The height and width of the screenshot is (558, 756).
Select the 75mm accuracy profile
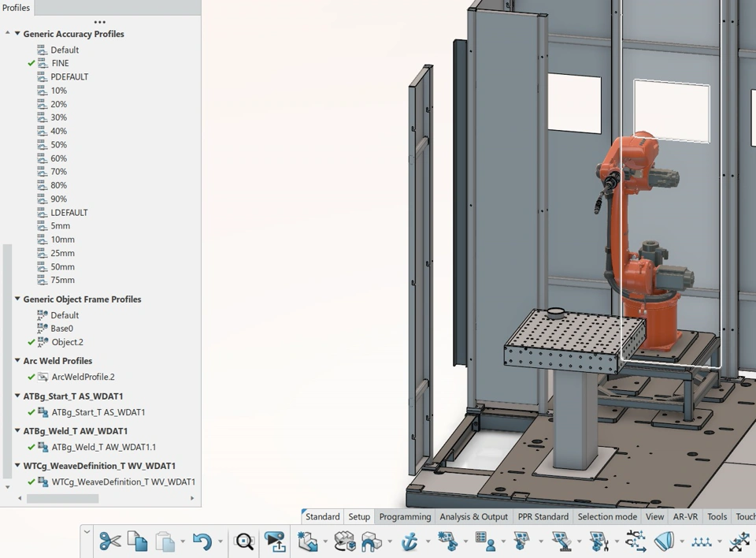click(x=63, y=280)
